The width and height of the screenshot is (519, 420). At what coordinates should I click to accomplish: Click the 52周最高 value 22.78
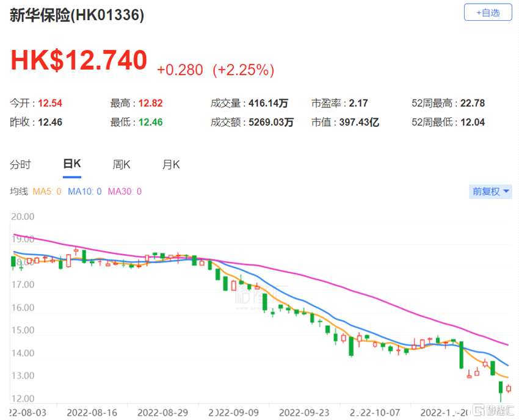pos(473,103)
